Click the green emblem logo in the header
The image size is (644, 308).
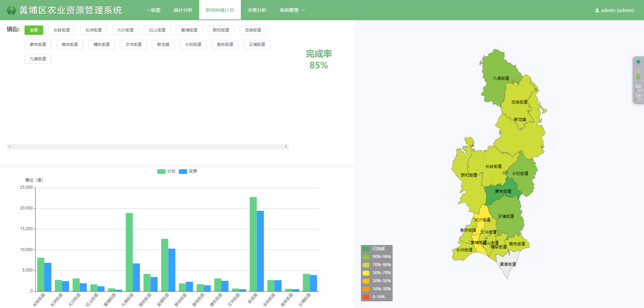point(11,10)
